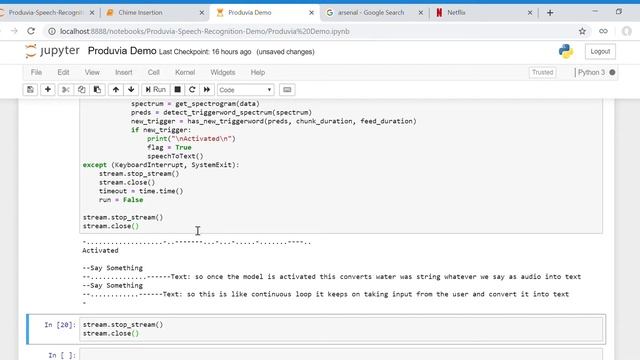
Task: Cut selected cells with scissors icon
Action: coord(65,90)
